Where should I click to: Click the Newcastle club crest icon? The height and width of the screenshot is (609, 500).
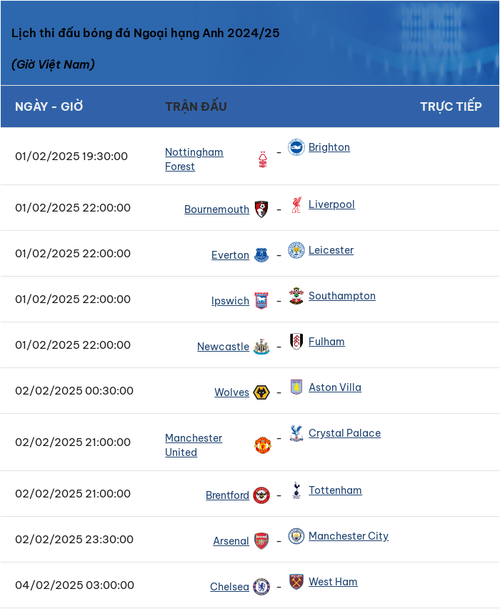[261, 346]
